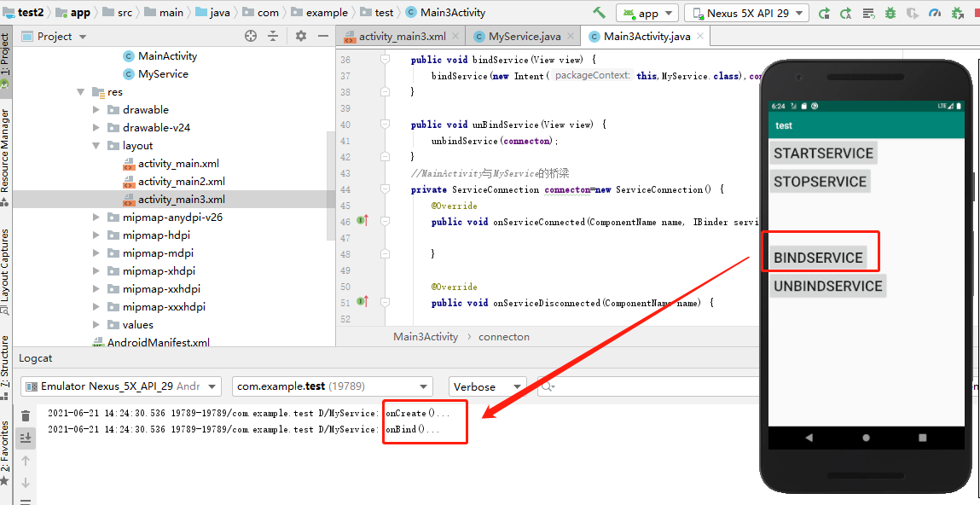
Task: Open the Verbose log level dropdown
Action: pos(488,387)
